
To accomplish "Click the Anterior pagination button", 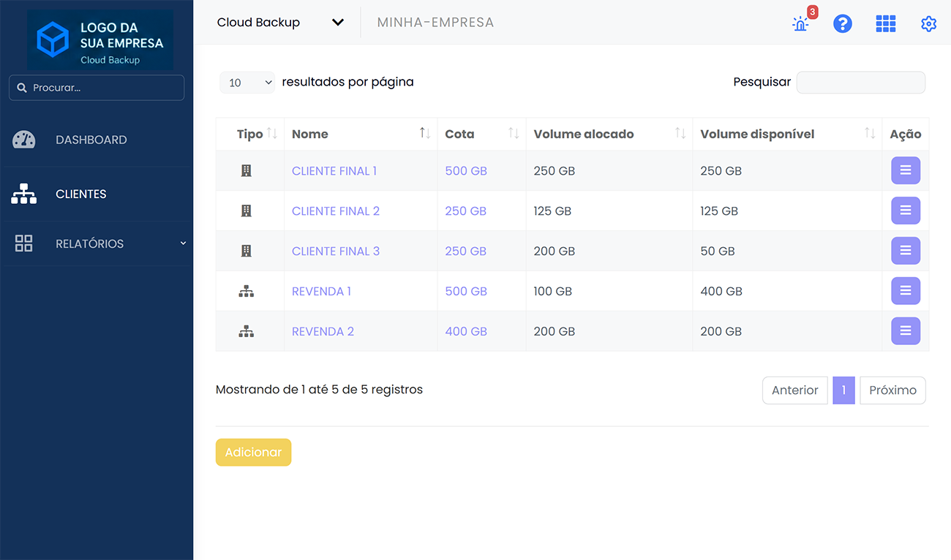I will click(795, 390).
